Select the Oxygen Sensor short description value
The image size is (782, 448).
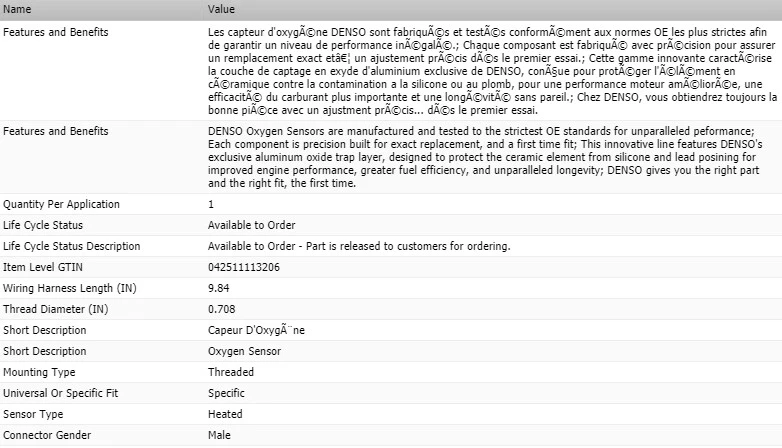pos(244,351)
